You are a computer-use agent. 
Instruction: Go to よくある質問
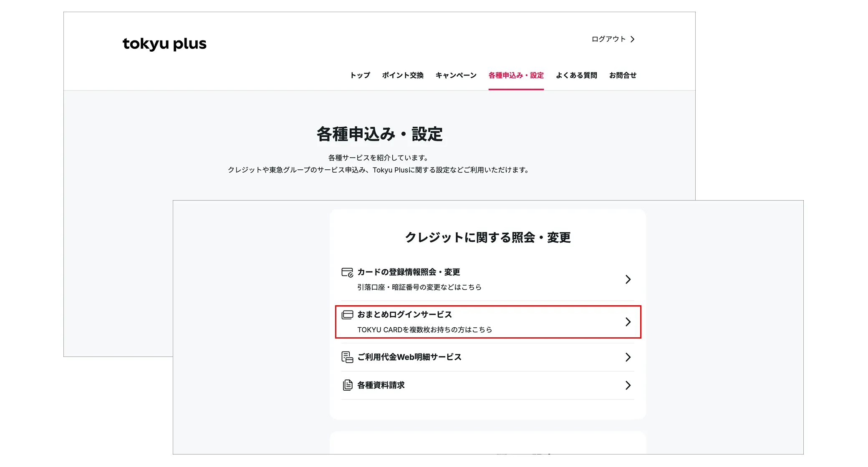(x=577, y=75)
